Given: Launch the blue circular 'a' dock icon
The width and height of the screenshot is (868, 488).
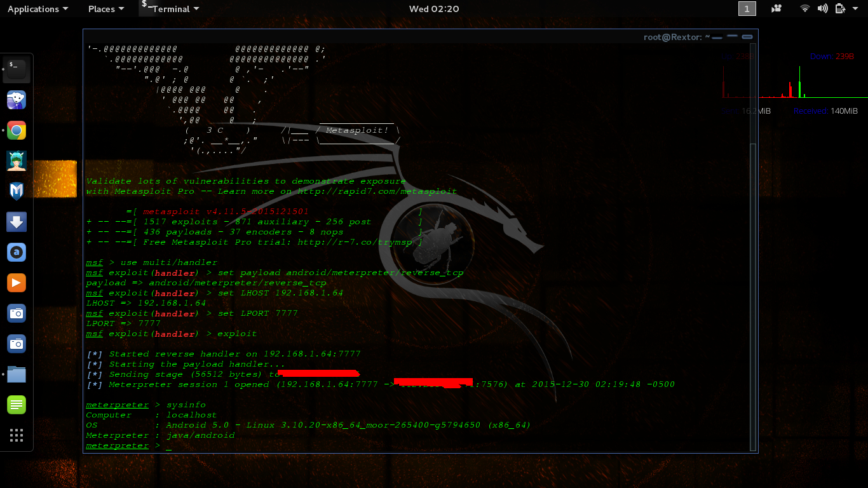Looking at the screenshot, I should [x=17, y=252].
